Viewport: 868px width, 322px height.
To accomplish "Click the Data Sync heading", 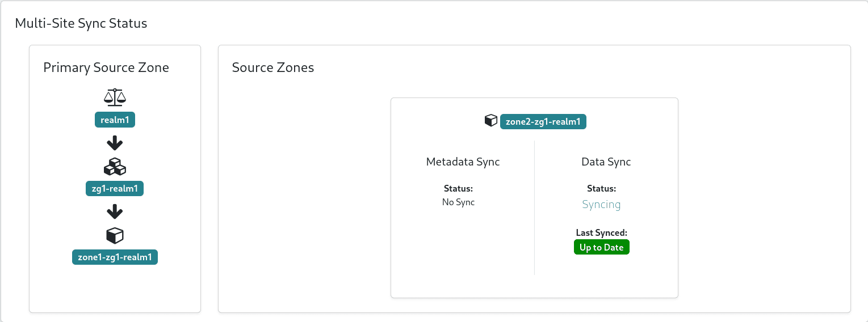I will coord(606,162).
